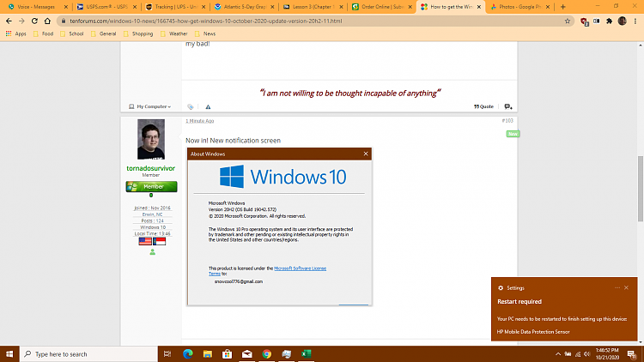Close the Voice - Messages tab
Viewport: 644px width, 362px height.
tap(66, 7)
